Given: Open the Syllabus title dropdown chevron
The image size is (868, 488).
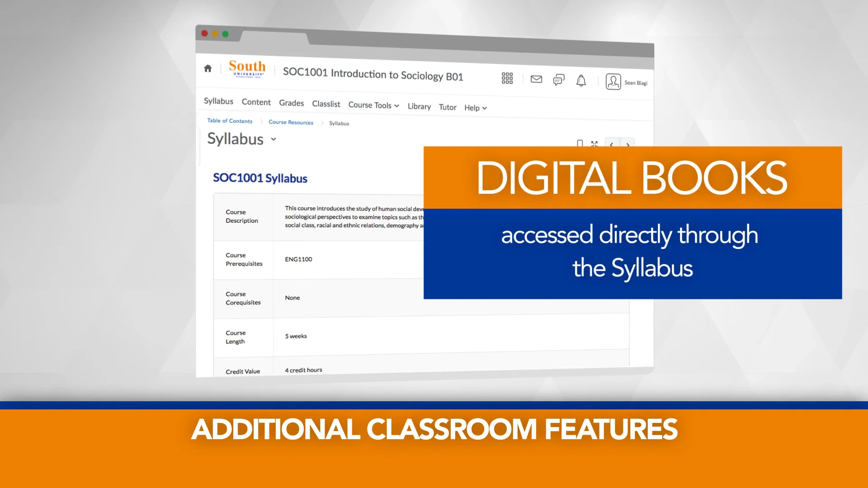Looking at the screenshot, I should click(273, 140).
